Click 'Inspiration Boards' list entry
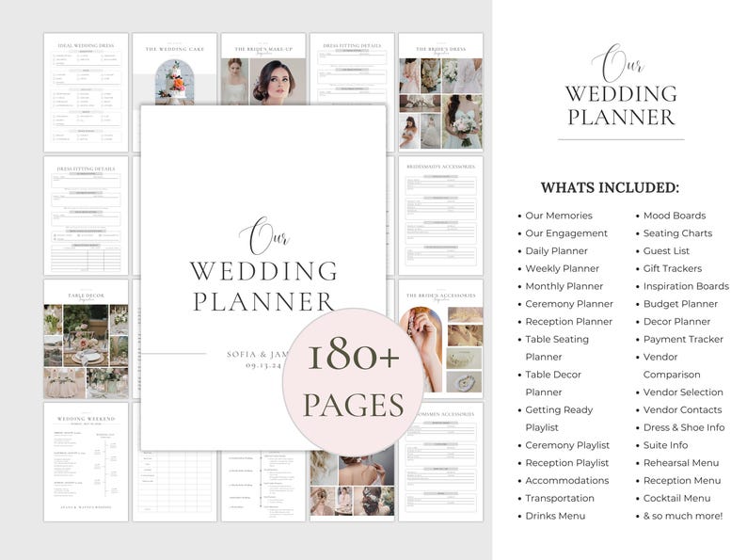 tap(686, 286)
